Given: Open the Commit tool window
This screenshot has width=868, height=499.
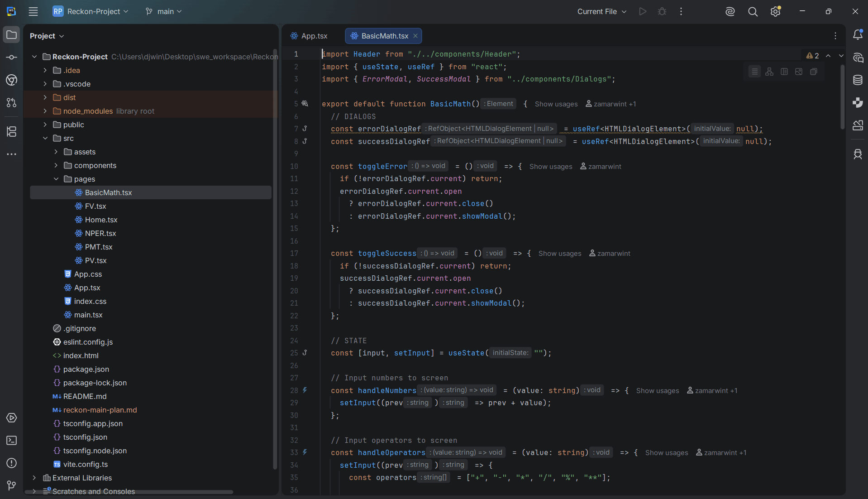Looking at the screenshot, I should click(x=12, y=58).
